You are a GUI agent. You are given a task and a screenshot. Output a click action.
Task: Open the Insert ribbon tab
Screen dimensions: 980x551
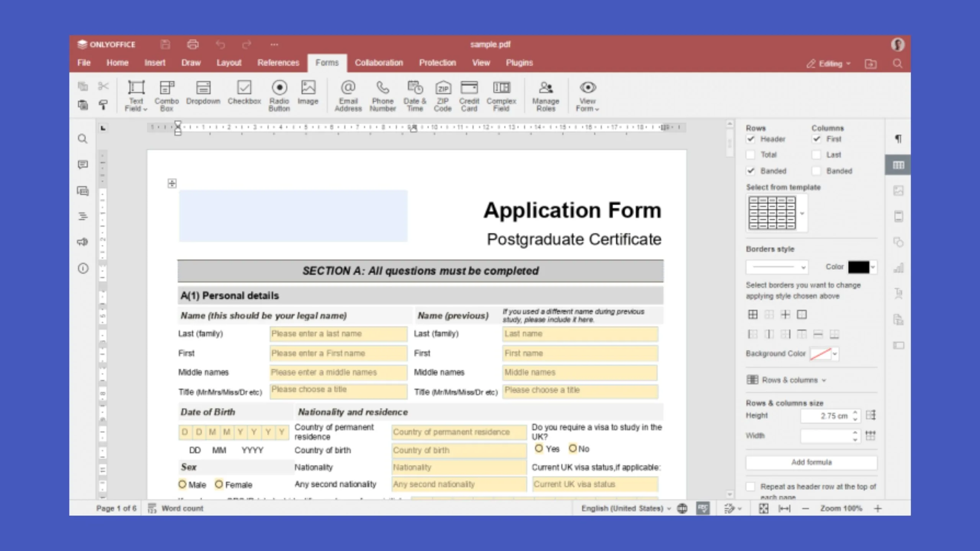click(154, 63)
